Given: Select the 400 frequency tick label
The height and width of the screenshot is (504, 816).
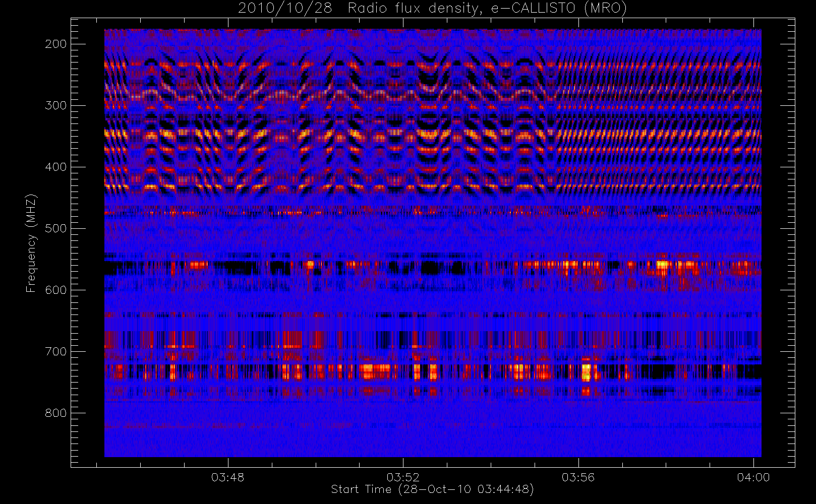Looking at the screenshot, I should 55,167.
